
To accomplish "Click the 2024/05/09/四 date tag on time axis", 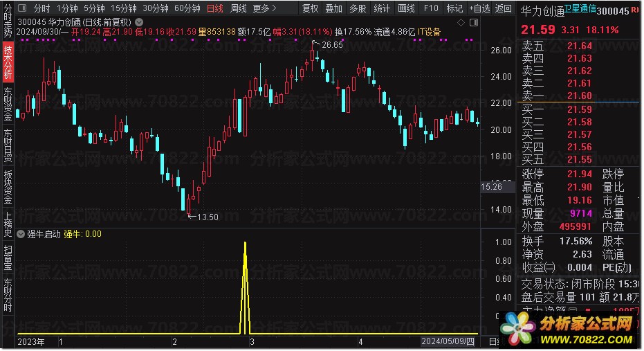I will (x=448, y=341).
